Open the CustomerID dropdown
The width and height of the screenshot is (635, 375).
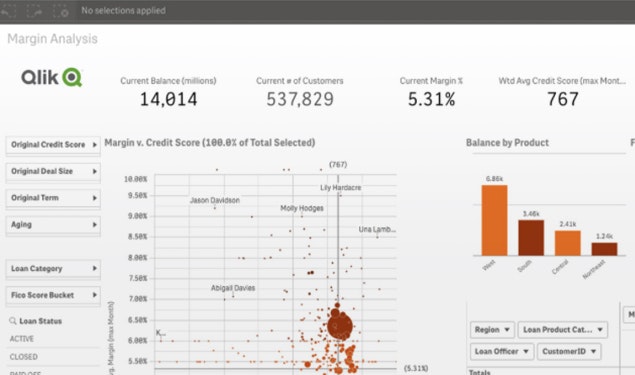(x=569, y=352)
